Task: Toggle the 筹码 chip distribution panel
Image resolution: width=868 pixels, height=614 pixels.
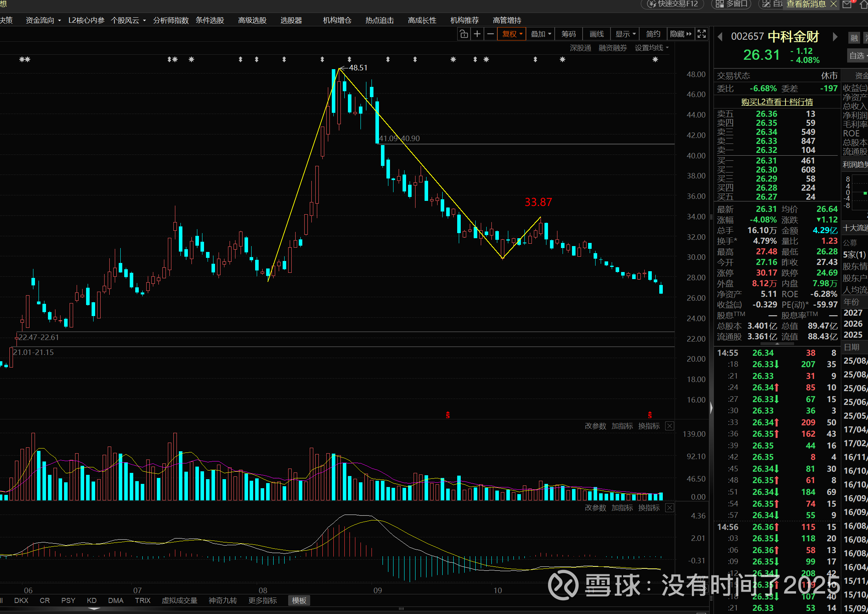Action: 568,34
